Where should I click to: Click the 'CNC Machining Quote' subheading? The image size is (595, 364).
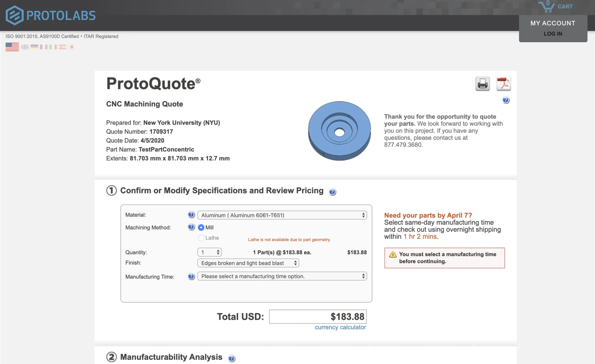point(145,104)
